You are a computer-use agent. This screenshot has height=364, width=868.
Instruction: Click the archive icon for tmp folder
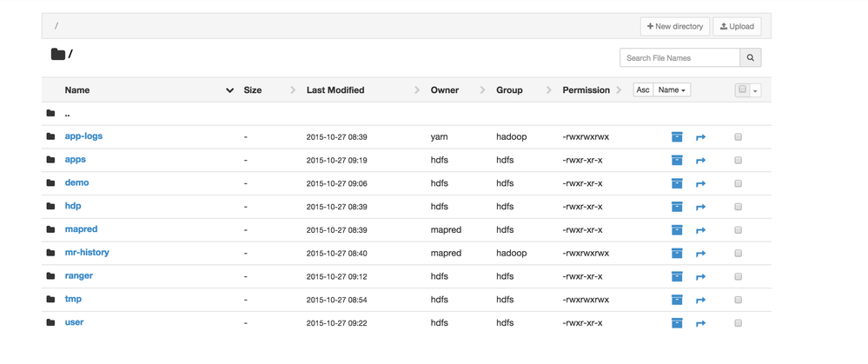click(677, 300)
